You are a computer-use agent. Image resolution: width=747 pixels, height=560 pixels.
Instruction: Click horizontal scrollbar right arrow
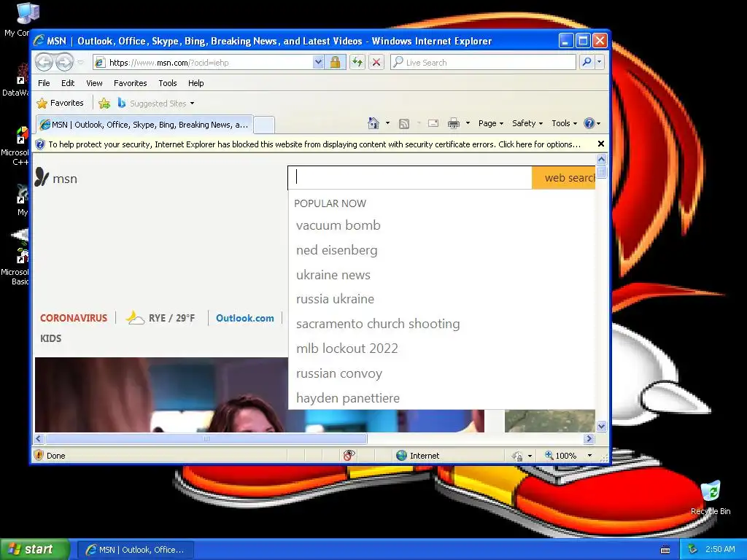point(589,438)
